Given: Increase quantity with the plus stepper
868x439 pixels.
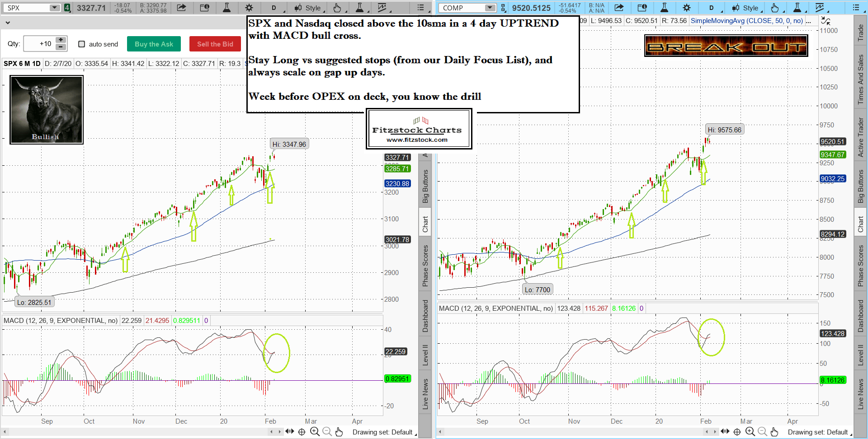Looking at the screenshot, I should pos(61,40).
